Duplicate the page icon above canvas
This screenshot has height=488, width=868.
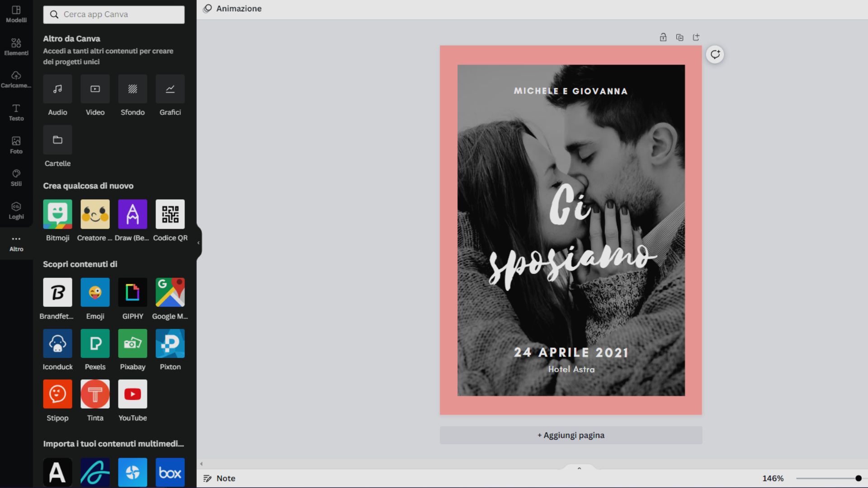tap(679, 38)
